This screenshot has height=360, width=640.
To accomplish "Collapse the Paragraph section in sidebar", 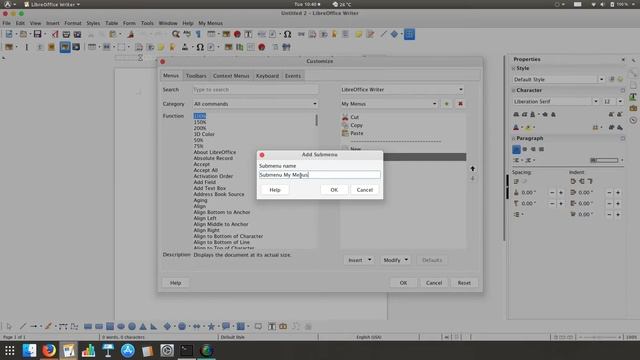I will click(514, 138).
